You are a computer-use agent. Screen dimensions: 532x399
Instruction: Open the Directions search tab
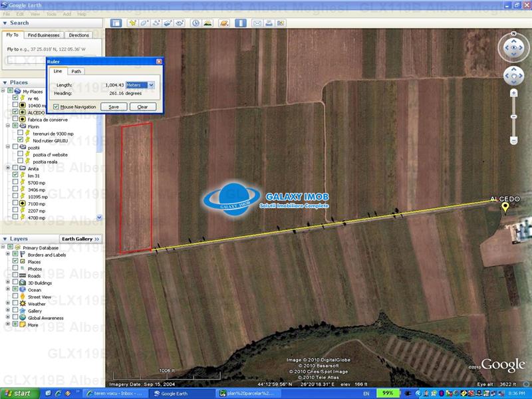click(x=78, y=35)
